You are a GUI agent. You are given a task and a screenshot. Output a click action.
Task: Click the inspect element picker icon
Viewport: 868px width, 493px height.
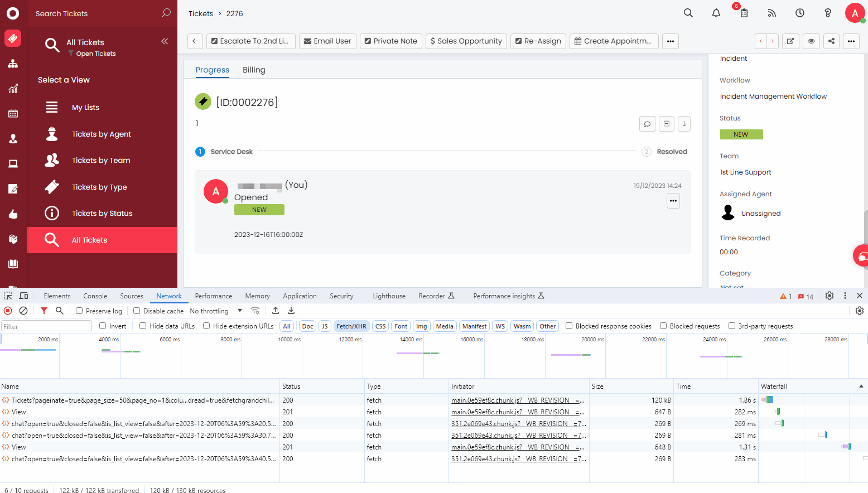pos(8,296)
